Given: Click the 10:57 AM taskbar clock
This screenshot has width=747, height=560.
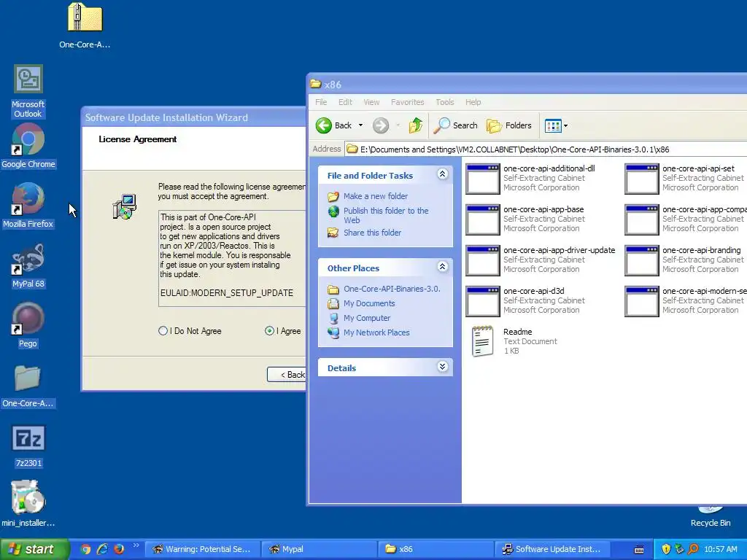Looking at the screenshot, I should coord(720,550).
